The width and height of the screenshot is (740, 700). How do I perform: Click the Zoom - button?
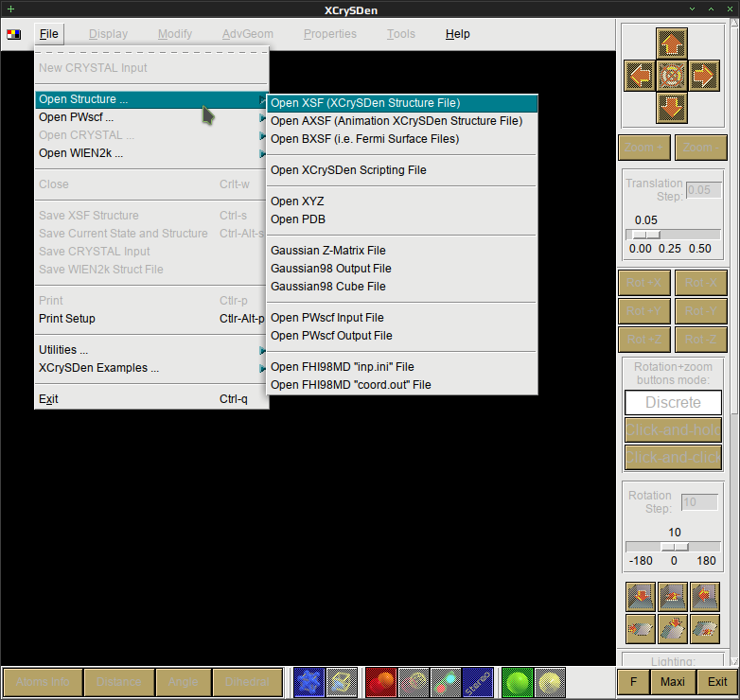coord(701,148)
